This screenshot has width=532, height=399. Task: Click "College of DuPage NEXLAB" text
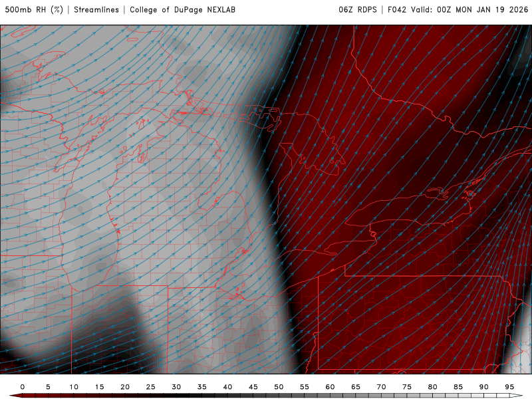click(x=182, y=10)
